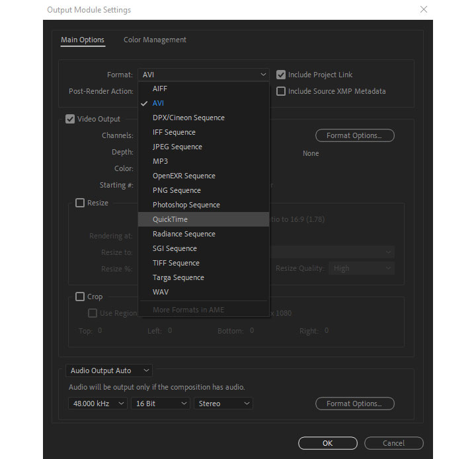Select QuickTime from the format list
476x459 pixels.
171,219
